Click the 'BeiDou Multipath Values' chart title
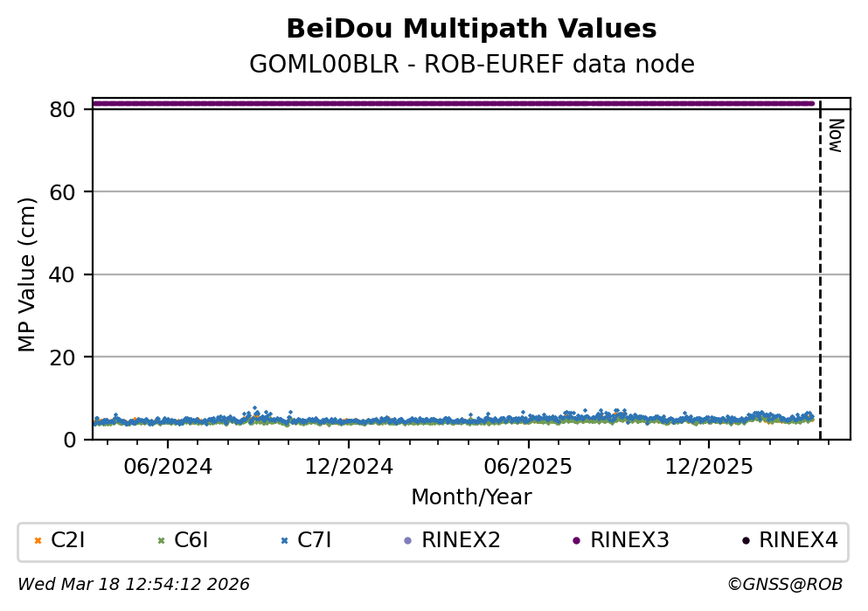868x611 pixels. pyautogui.click(x=471, y=30)
